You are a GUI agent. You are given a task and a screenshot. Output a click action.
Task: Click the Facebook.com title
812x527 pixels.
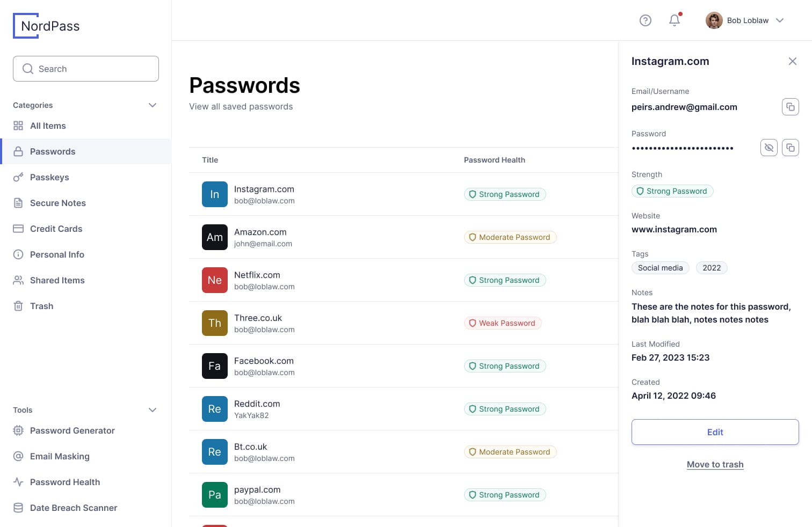tap(264, 361)
